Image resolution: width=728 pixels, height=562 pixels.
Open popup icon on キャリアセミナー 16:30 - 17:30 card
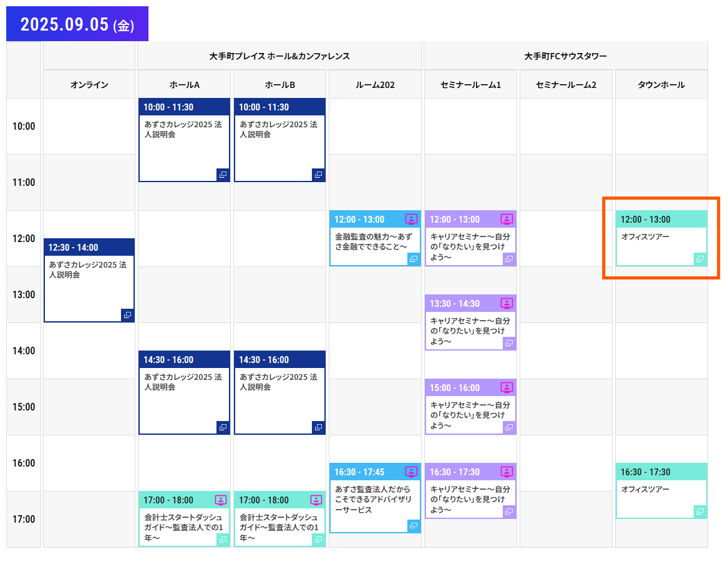tap(509, 512)
